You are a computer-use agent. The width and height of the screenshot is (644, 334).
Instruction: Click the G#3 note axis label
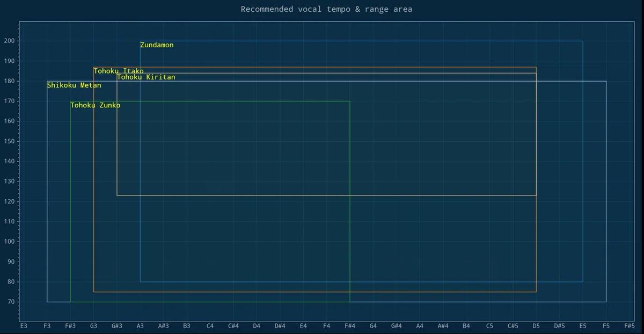point(117,326)
